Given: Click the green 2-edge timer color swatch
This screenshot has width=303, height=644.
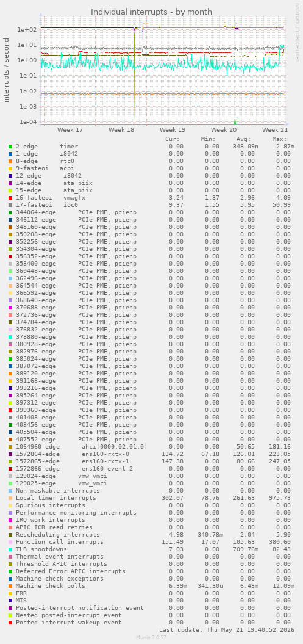Looking at the screenshot, I should [10, 147].
